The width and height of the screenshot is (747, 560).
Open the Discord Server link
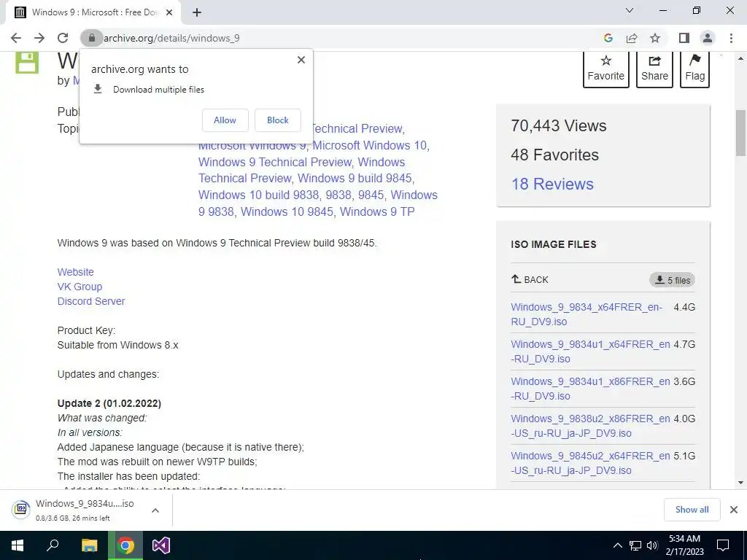point(91,301)
